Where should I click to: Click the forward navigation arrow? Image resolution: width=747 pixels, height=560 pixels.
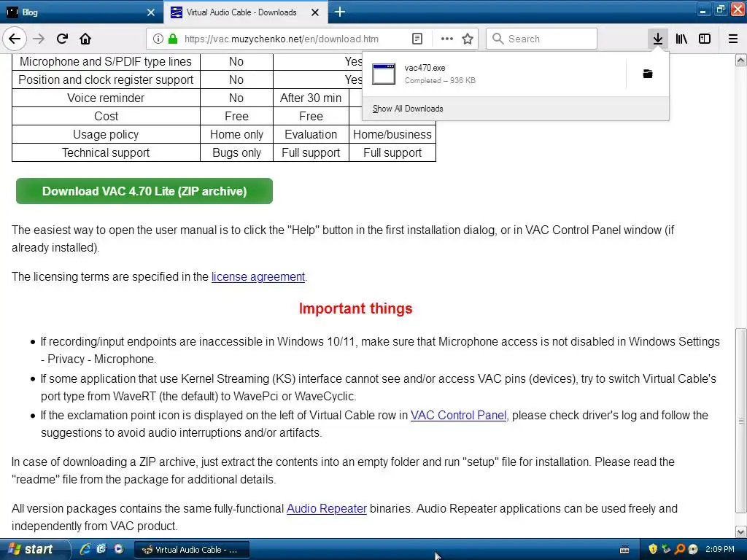tap(39, 39)
